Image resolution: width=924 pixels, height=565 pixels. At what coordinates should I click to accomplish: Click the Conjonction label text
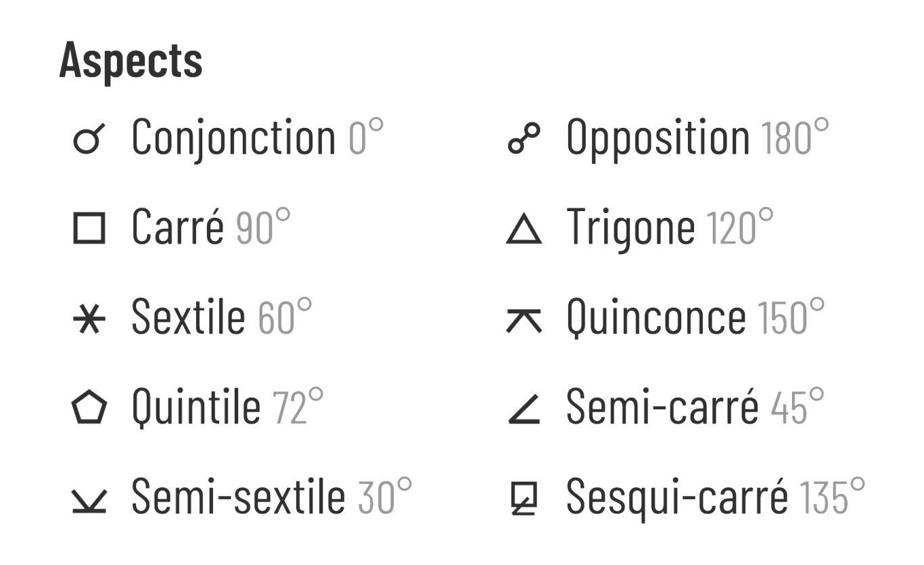[233, 137]
